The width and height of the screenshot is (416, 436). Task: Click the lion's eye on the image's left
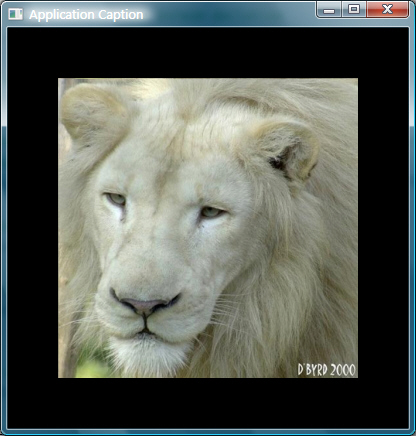click(x=116, y=199)
